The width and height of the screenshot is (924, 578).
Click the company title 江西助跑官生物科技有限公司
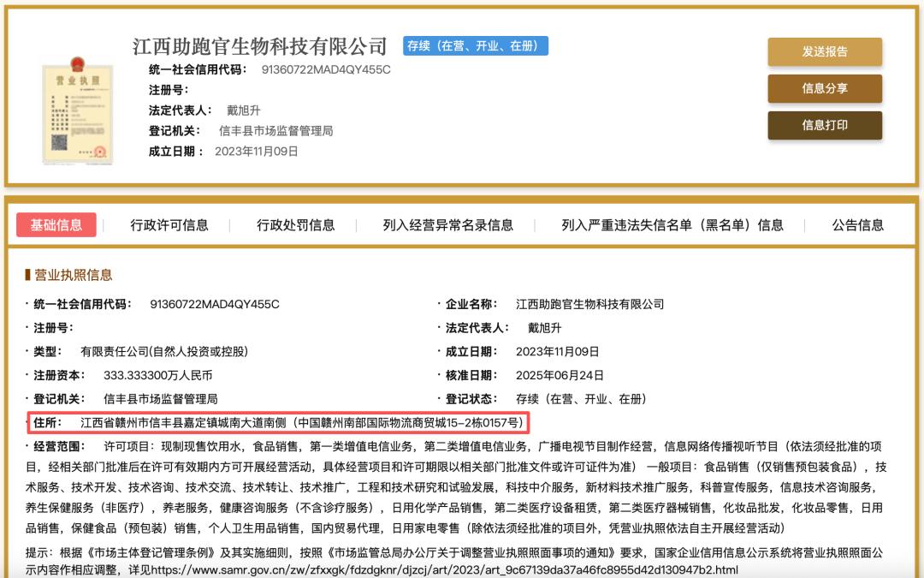pyautogui.click(x=260, y=46)
